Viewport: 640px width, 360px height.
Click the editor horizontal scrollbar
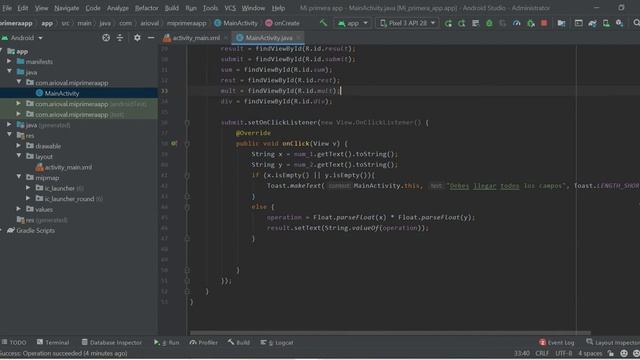tap(390, 333)
